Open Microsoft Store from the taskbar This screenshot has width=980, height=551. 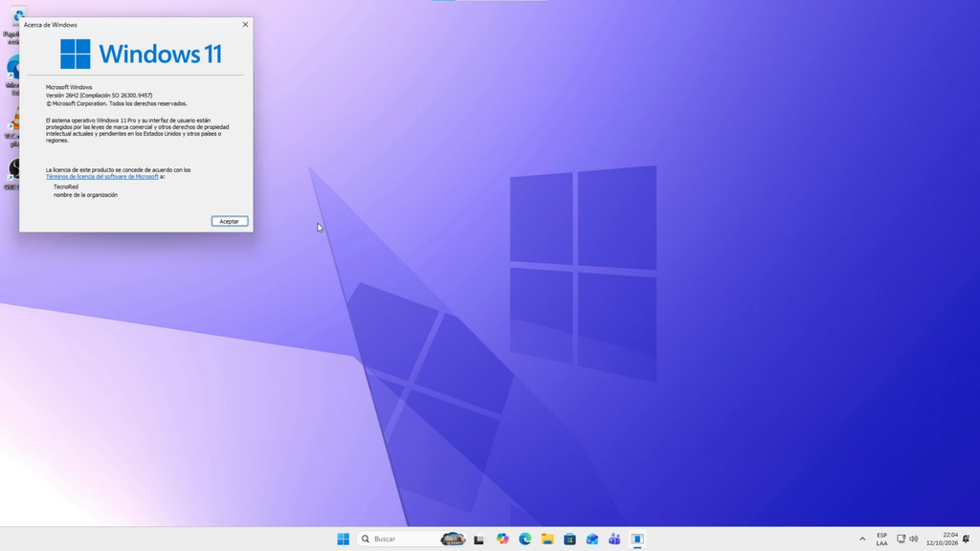tap(569, 539)
